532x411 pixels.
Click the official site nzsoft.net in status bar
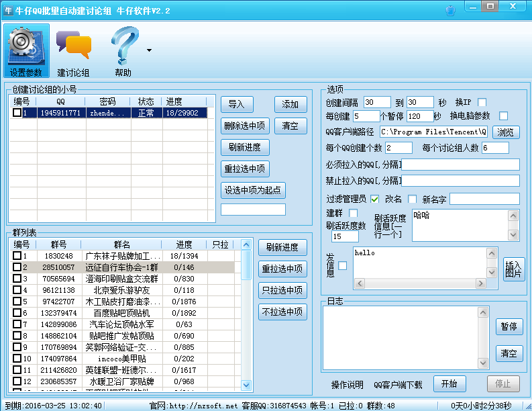click(x=203, y=406)
